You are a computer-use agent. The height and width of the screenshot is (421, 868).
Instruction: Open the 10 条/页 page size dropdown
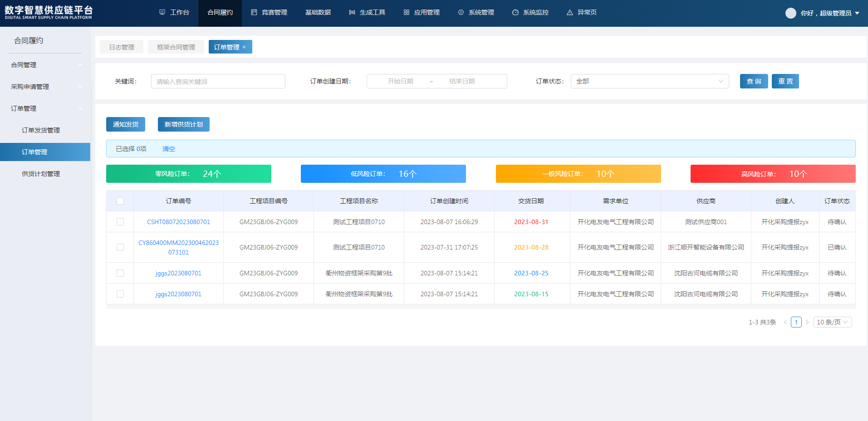click(833, 322)
